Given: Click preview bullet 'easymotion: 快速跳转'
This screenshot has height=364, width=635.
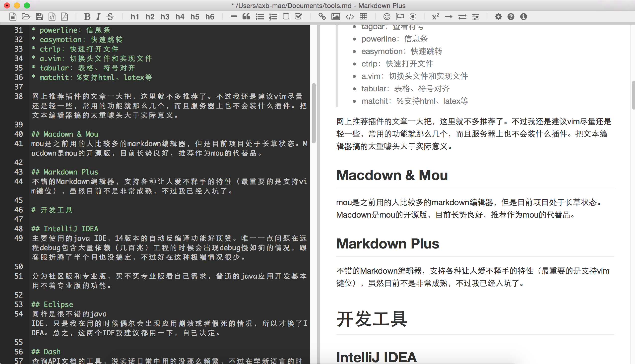Looking at the screenshot, I should click(402, 51).
